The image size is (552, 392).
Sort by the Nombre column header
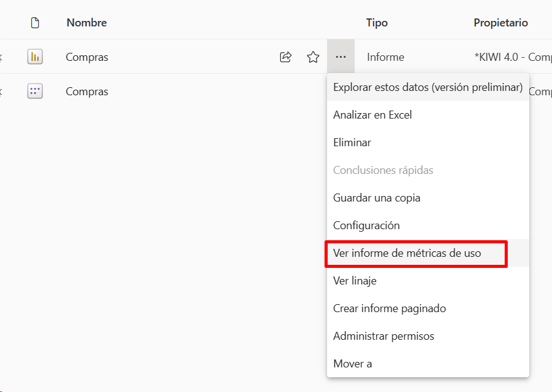coord(87,23)
